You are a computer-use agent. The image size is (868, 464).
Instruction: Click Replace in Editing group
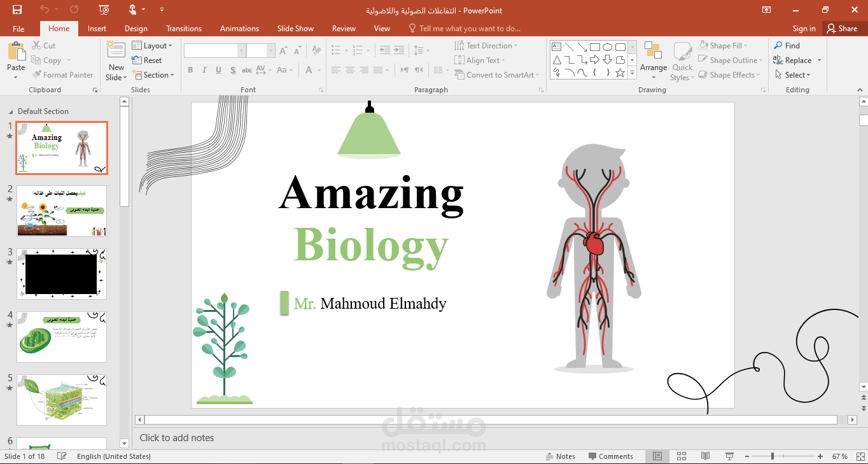(x=797, y=60)
